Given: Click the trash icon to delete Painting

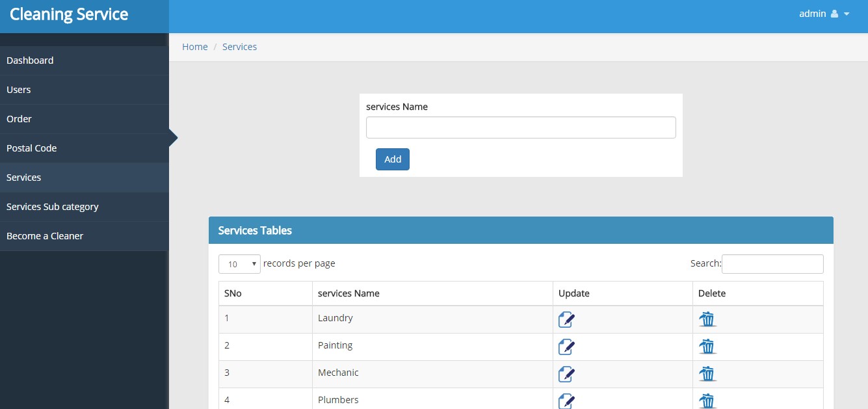Looking at the screenshot, I should pos(707,347).
